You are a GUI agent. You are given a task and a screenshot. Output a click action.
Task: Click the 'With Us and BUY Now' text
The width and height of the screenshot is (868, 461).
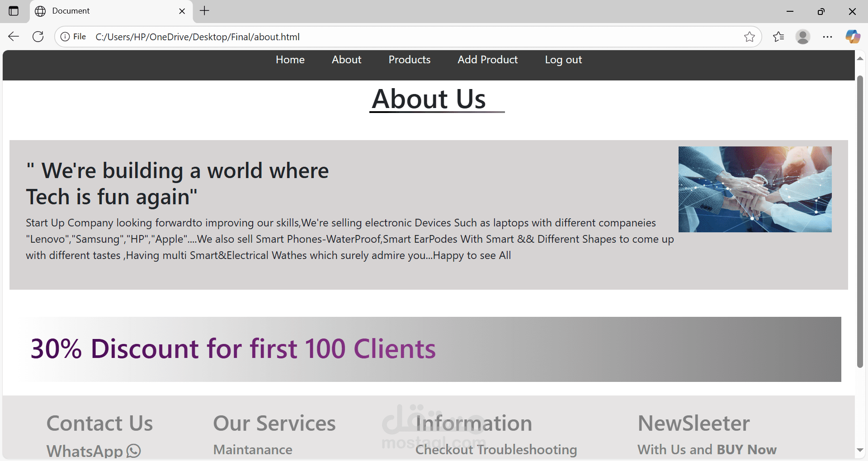click(x=707, y=450)
